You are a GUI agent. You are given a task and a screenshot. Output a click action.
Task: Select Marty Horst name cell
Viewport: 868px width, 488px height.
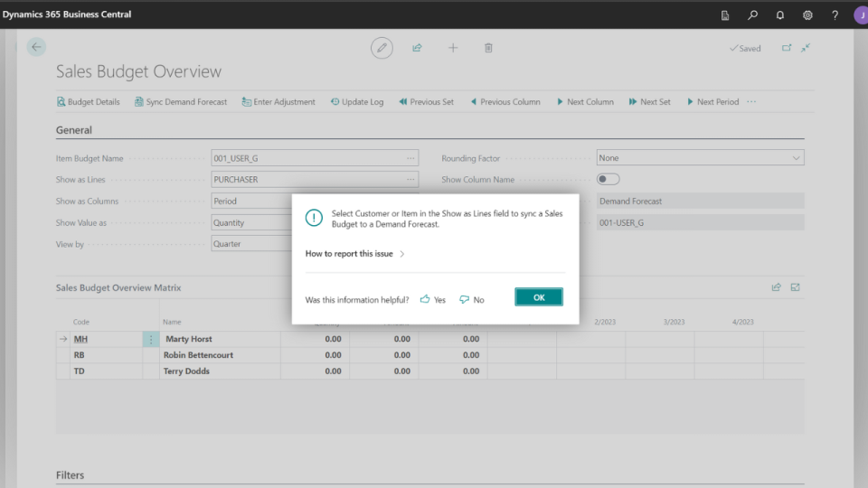click(x=220, y=339)
